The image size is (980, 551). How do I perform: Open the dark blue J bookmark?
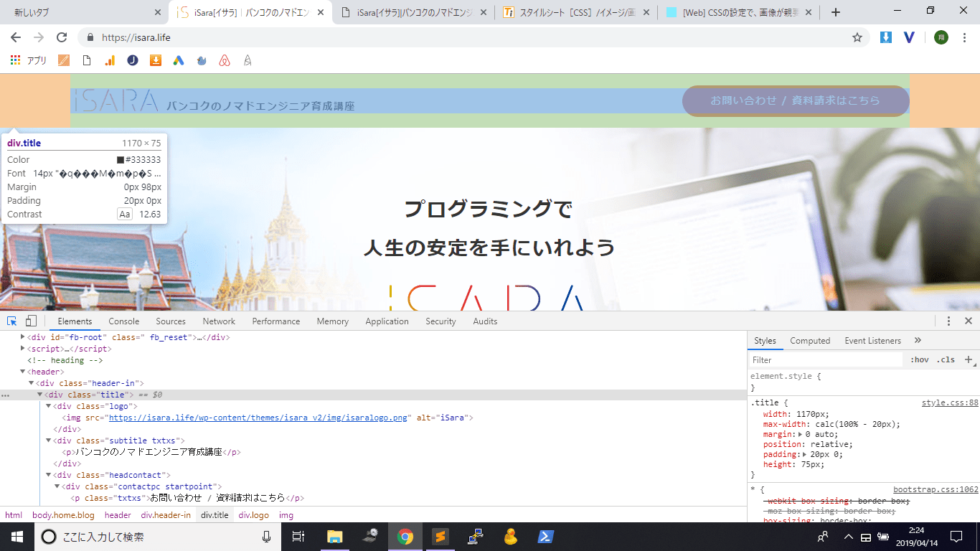[133, 61]
